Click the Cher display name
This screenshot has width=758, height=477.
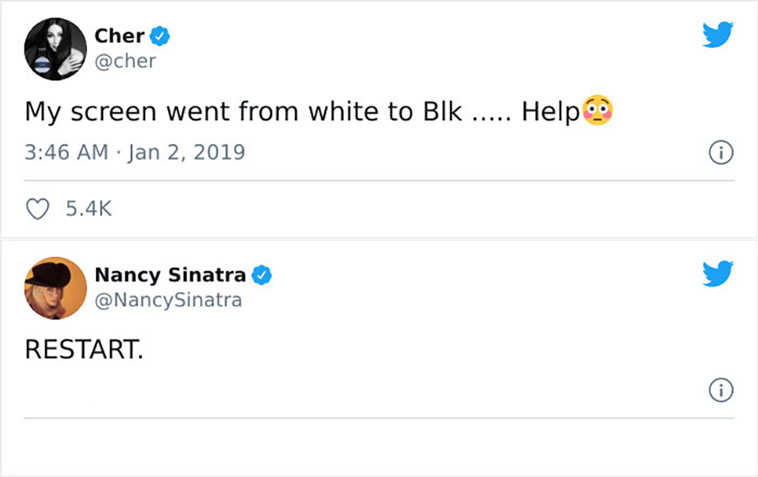(119, 36)
